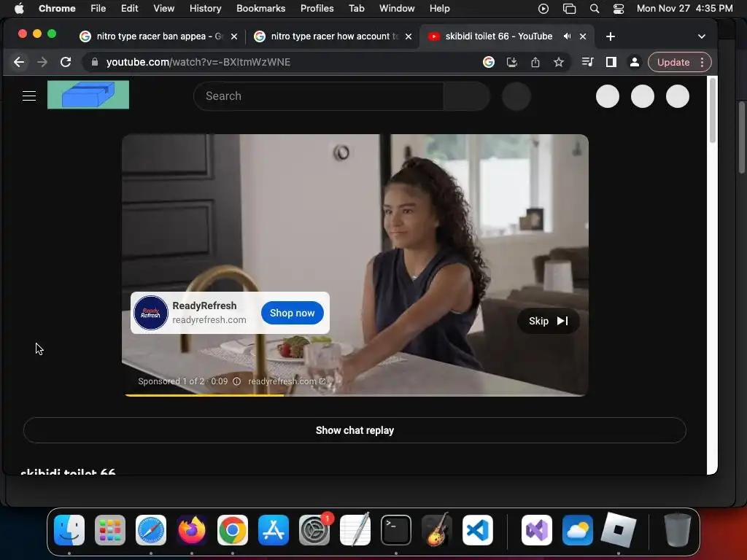This screenshot has height=560, width=747.
Task: Click the Shop now button
Action: 292,313
